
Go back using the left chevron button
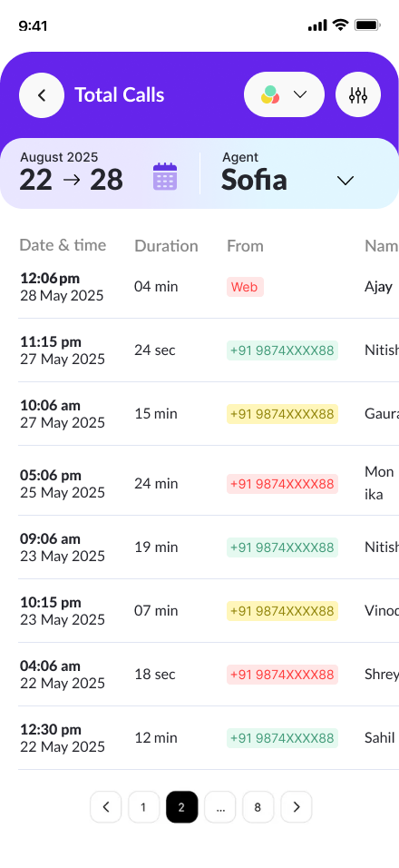pyautogui.click(x=42, y=94)
